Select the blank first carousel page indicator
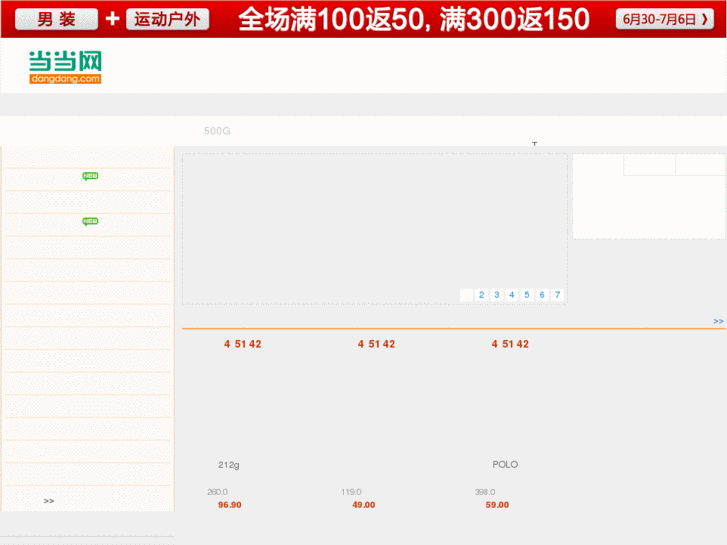 click(x=466, y=295)
